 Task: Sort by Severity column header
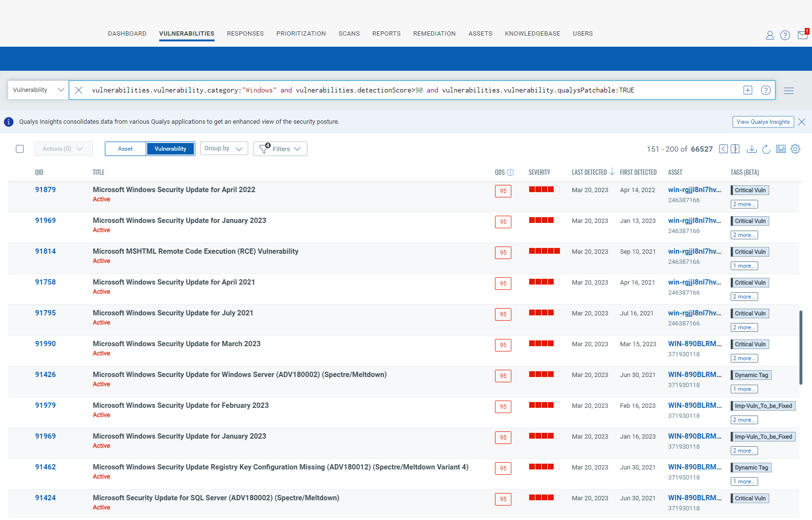point(539,172)
